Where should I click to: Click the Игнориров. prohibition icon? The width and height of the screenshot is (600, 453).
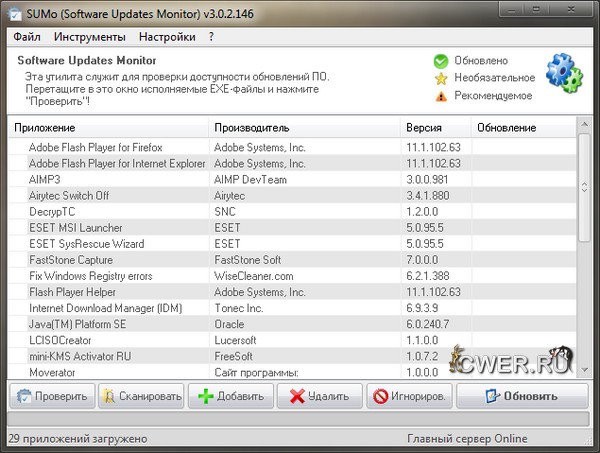(380, 396)
